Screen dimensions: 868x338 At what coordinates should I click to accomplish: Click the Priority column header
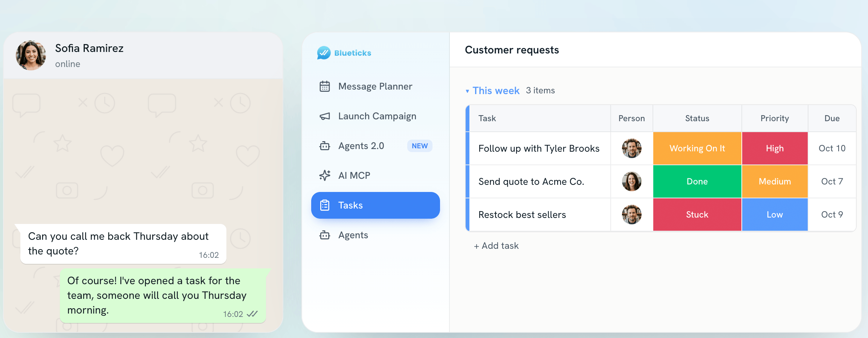coord(775,119)
